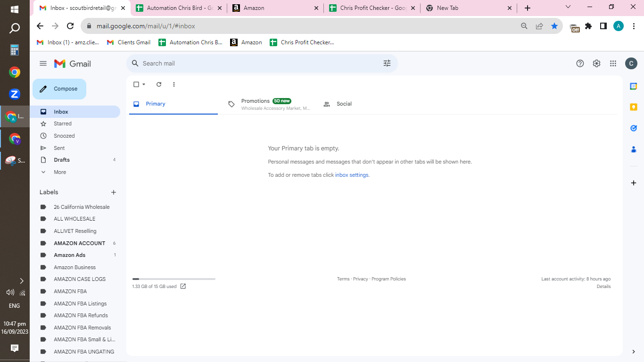644x362 pixels.
Task: Get add-ons with the side panel plus icon
Action: [x=634, y=183]
